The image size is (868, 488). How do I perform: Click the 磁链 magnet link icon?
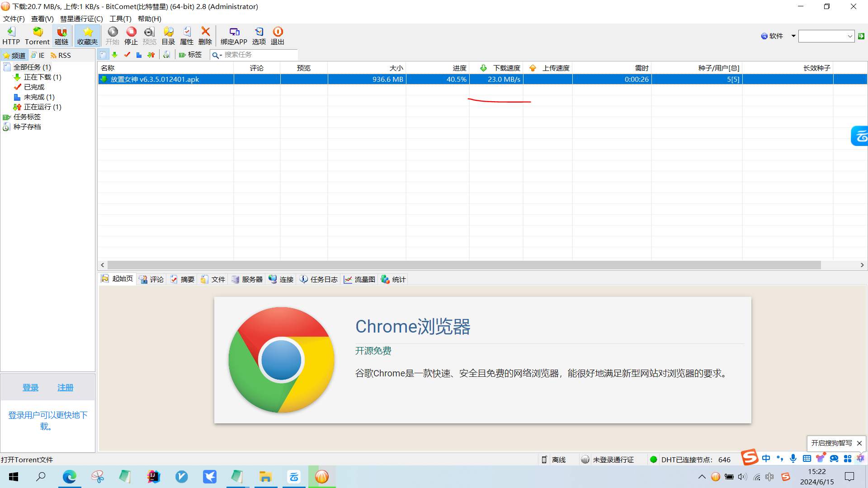coord(61,36)
